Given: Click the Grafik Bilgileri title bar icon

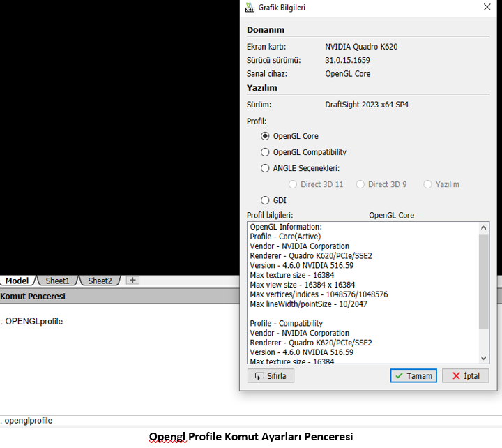Looking at the screenshot, I should tap(250, 8).
